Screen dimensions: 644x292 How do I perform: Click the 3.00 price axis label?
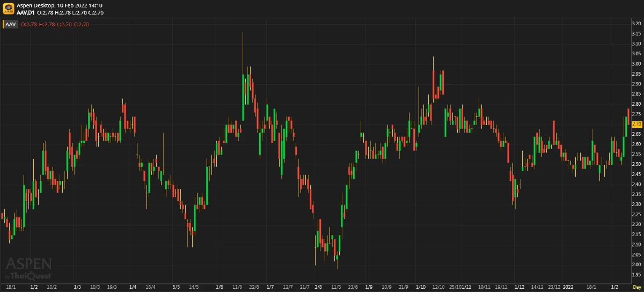[x=636, y=64]
